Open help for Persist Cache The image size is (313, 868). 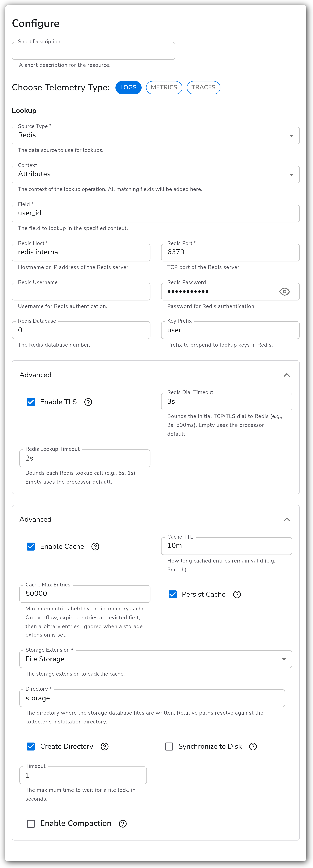point(237,594)
